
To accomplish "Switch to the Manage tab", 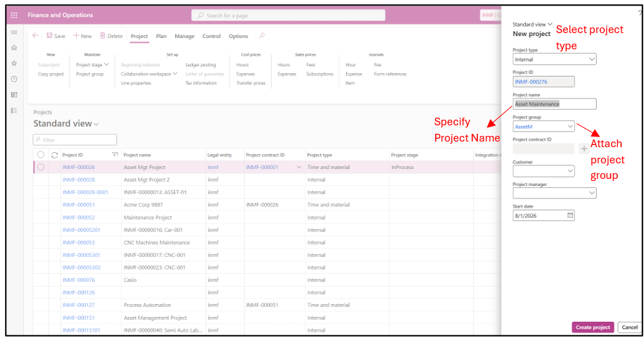I will 184,36.
